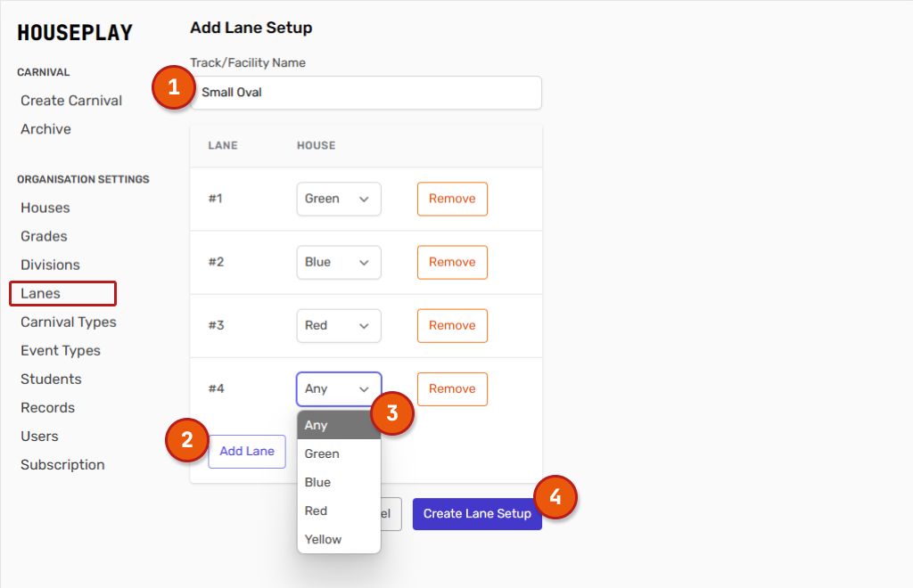Click the HOUSEPLAY logo
Screen dimensions: 913x588
coord(75,33)
